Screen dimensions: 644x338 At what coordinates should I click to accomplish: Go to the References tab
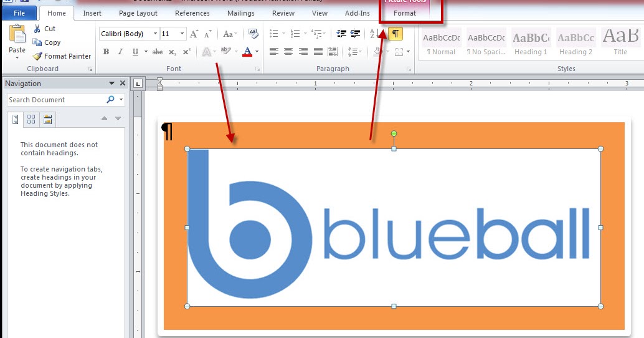click(x=192, y=13)
